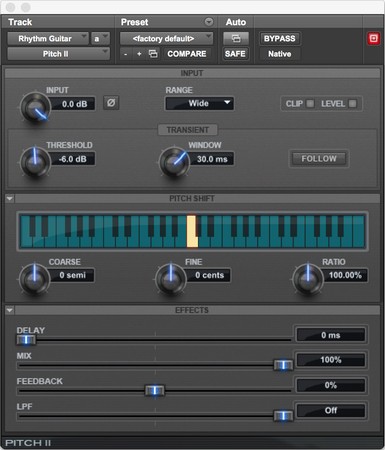The width and height of the screenshot is (385, 450).
Task: Click the LPF slider handle
Action: coord(283,416)
